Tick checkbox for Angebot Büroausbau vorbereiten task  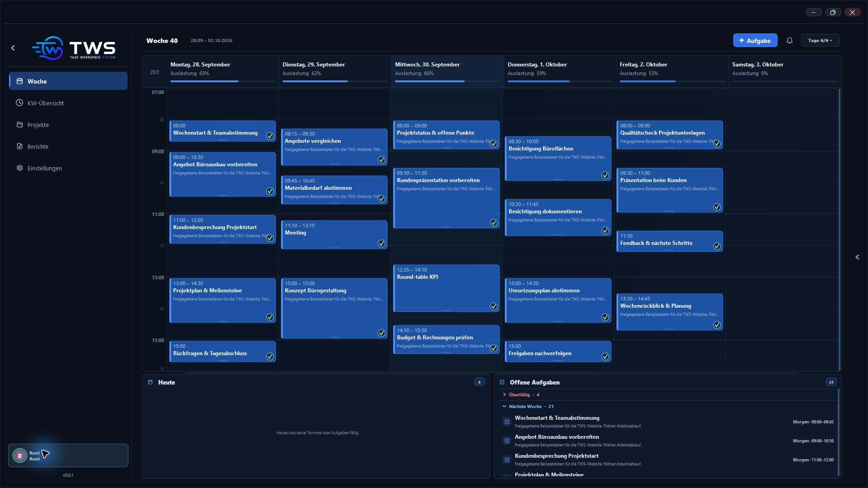coord(507,441)
